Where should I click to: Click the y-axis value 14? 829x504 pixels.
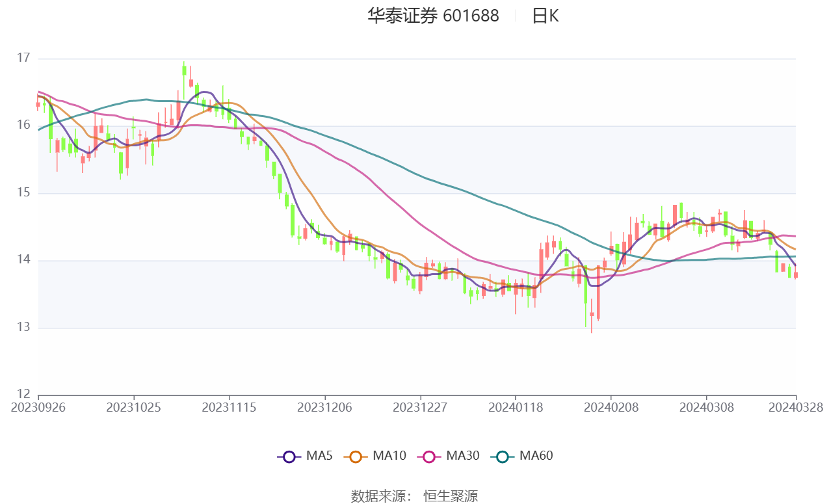pos(23,260)
